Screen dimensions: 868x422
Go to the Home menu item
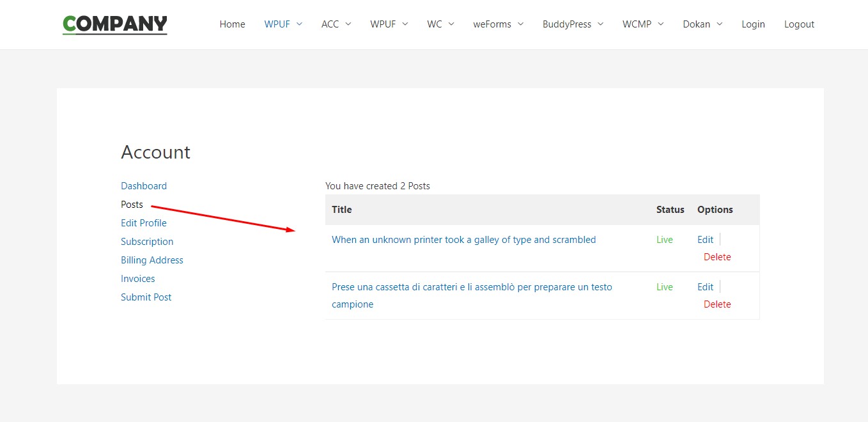(232, 24)
